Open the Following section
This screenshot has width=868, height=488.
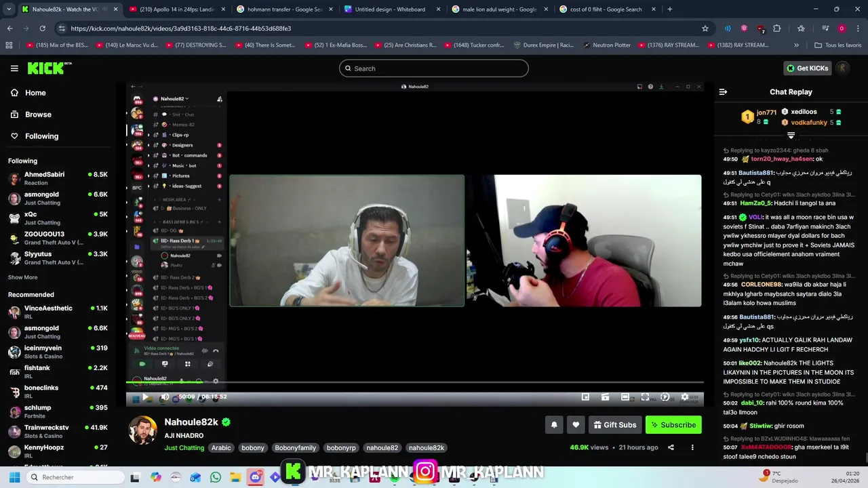click(41, 136)
